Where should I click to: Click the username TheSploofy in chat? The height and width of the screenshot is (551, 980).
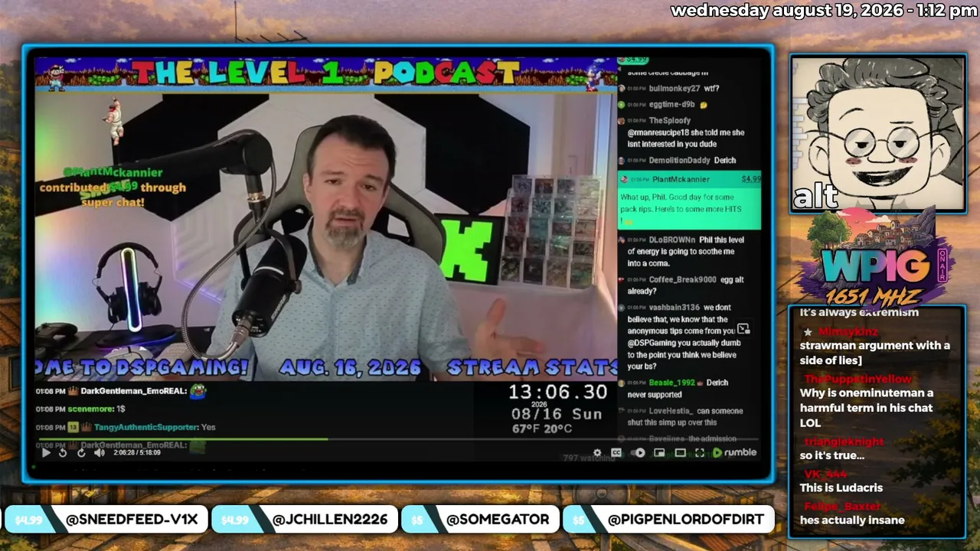[670, 121]
